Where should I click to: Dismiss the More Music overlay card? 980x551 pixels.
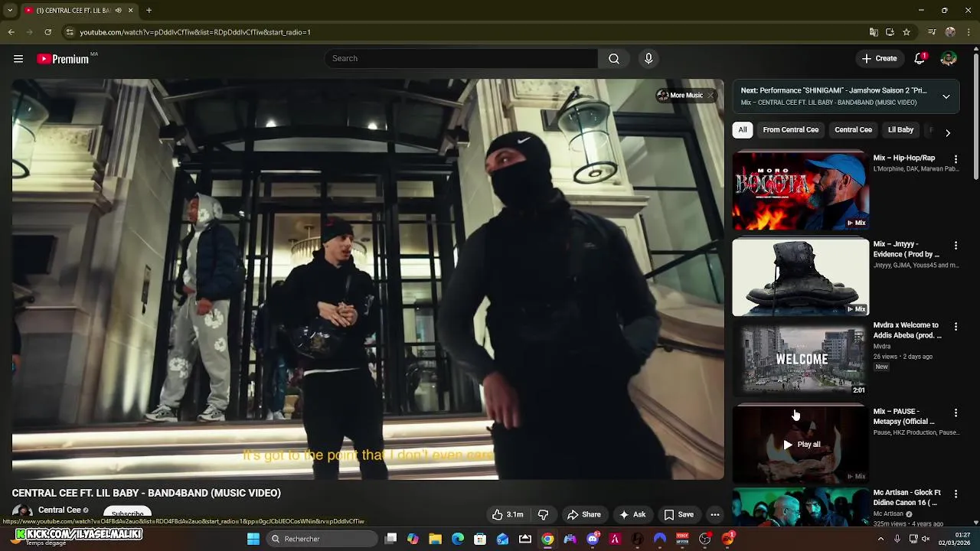710,96
